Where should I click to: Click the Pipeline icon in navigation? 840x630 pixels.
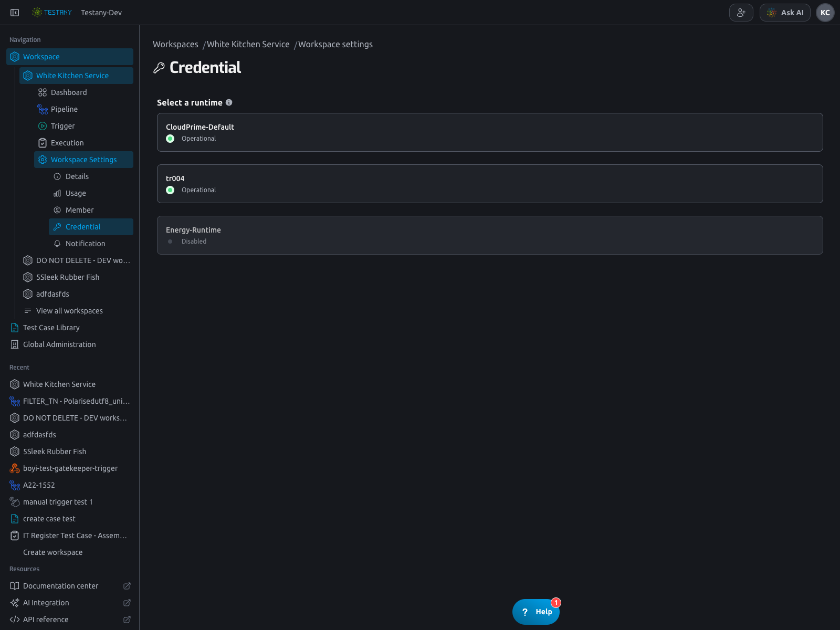(x=43, y=109)
